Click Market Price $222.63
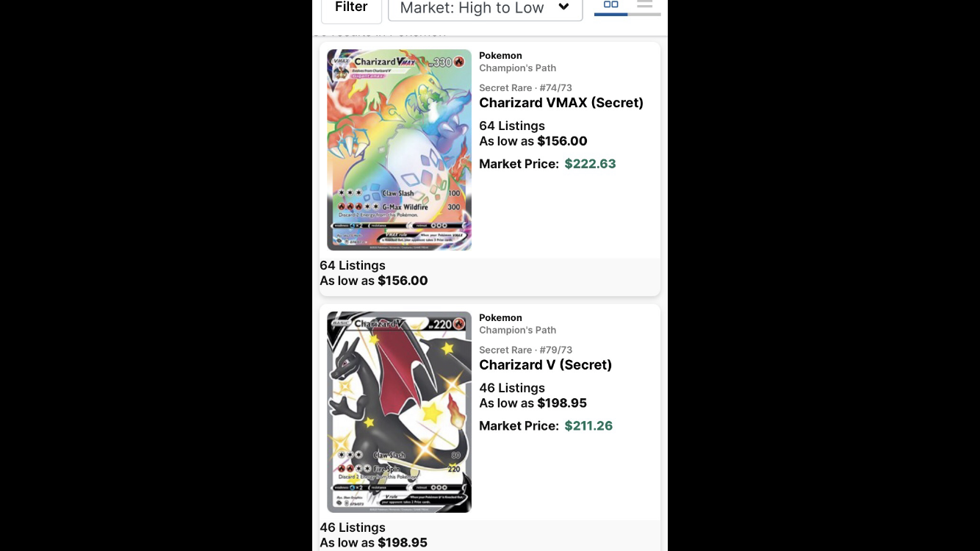980x551 pixels. [x=547, y=164]
